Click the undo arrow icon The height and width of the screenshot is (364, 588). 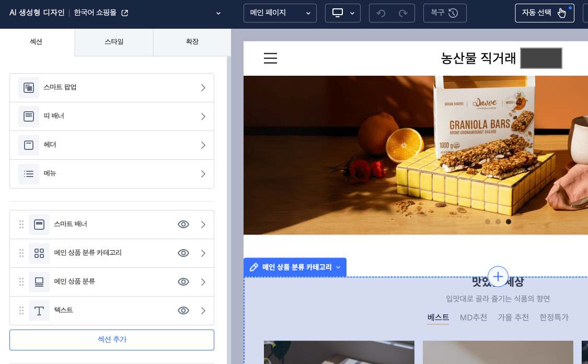pyautogui.click(x=381, y=13)
